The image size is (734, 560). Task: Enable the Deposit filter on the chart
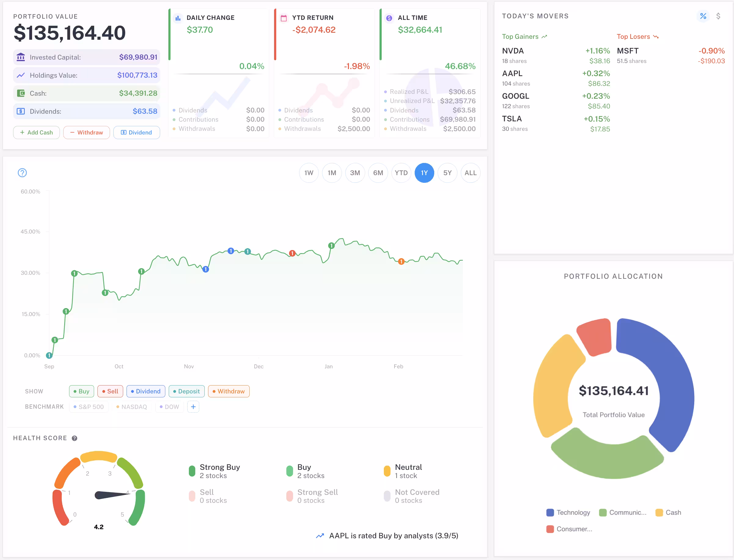pos(186,391)
